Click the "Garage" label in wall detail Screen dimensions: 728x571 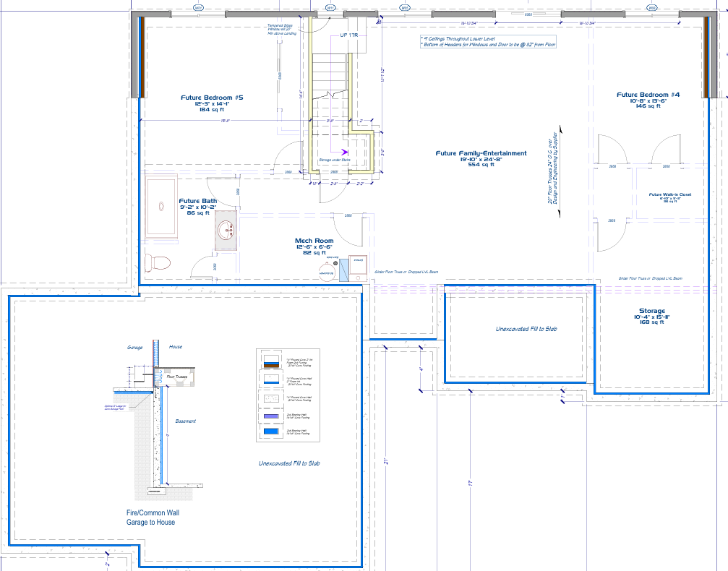point(135,347)
